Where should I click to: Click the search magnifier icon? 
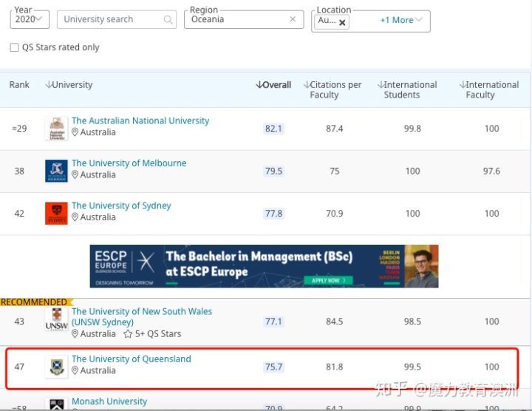coord(168,20)
